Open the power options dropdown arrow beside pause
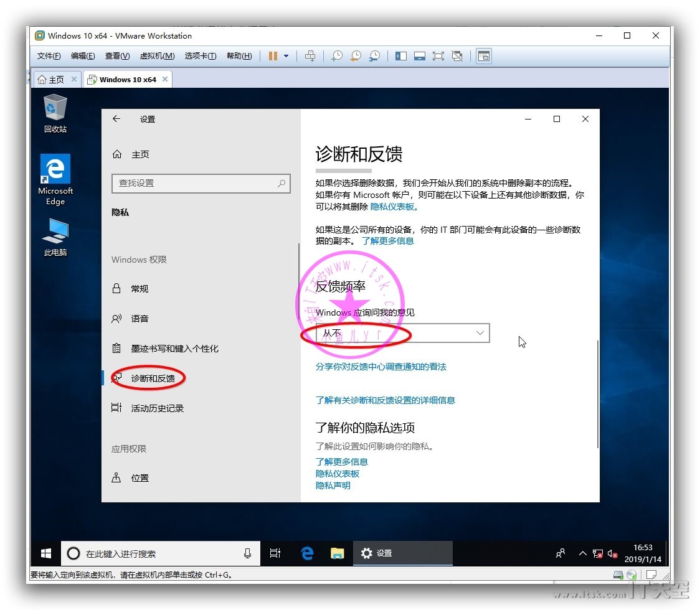700x610 pixels. click(x=286, y=56)
